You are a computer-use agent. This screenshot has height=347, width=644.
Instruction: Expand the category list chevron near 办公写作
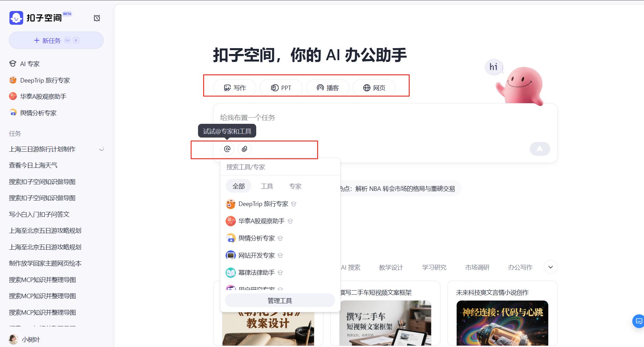click(x=550, y=267)
